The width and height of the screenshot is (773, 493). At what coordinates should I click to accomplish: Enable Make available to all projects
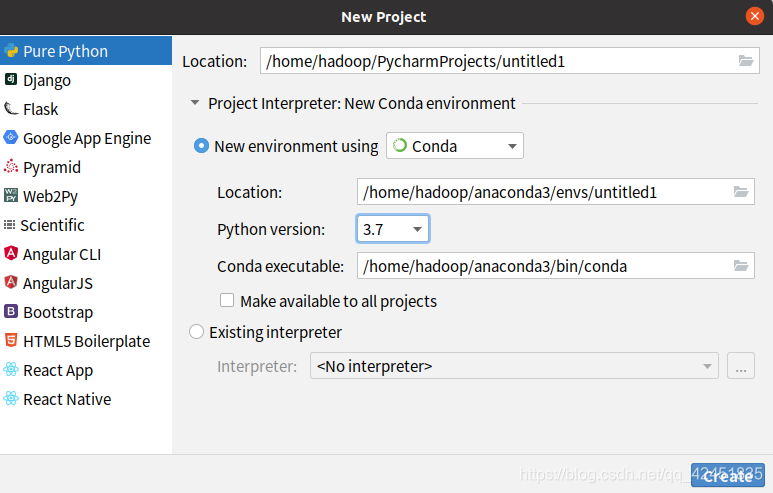[x=227, y=300]
